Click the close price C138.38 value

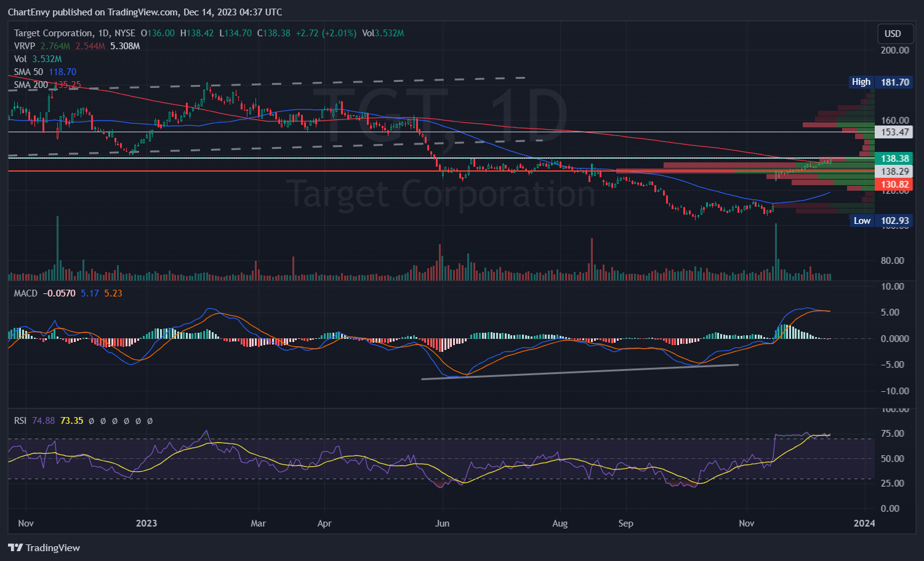(273, 33)
